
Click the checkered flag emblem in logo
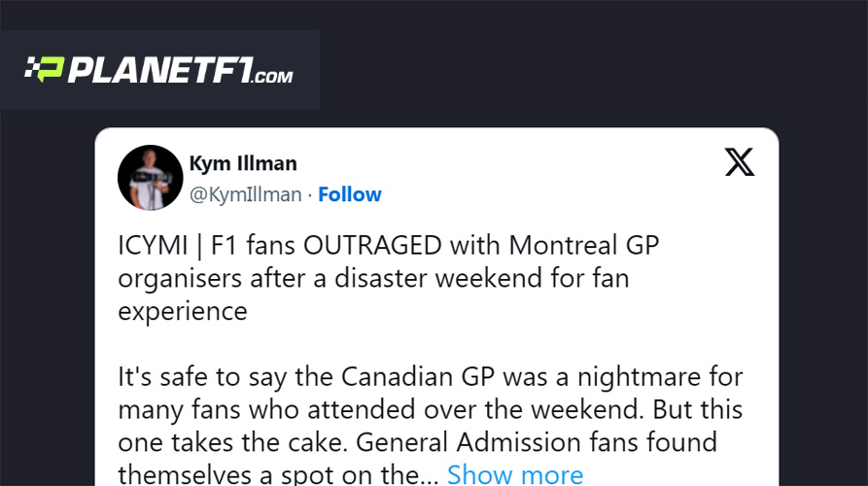(45, 70)
